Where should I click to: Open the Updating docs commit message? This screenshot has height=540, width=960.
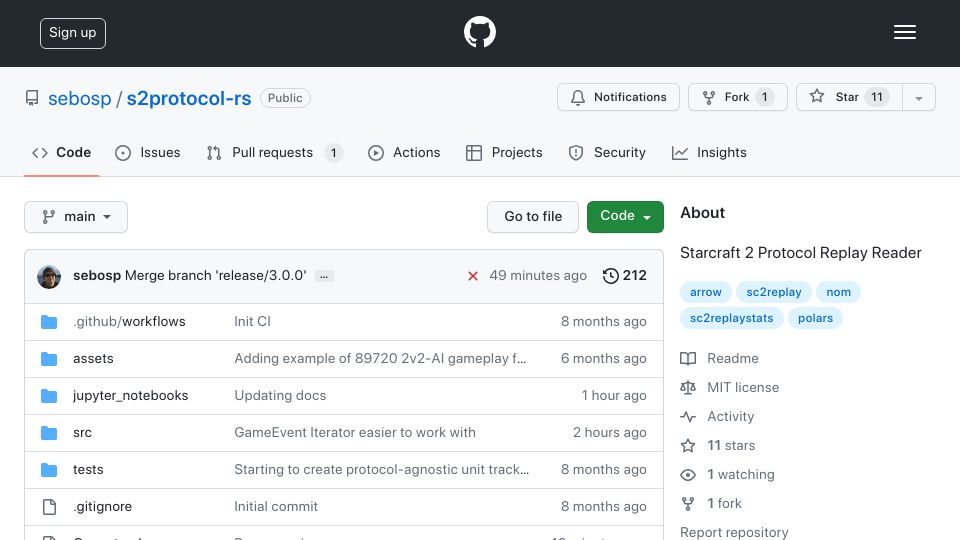(x=280, y=396)
